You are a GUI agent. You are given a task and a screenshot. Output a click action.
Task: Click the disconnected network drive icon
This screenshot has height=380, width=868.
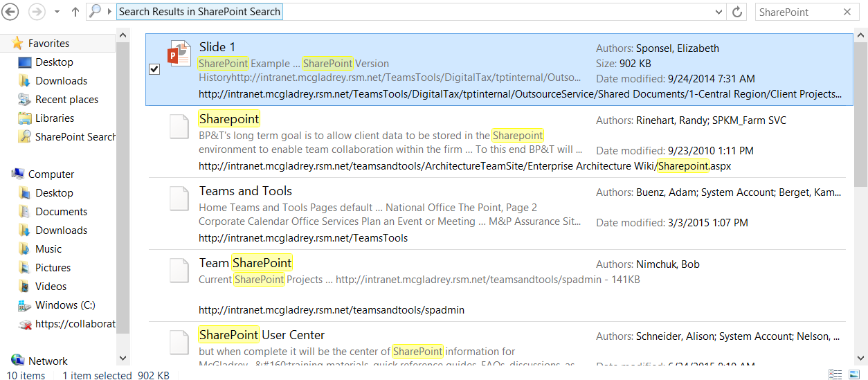click(25, 324)
